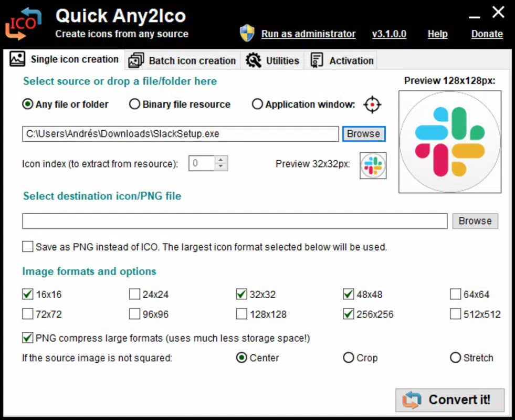Uncheck the 48x48 format checkbox
Screen dimensions: 515x420
coord(349,294)
